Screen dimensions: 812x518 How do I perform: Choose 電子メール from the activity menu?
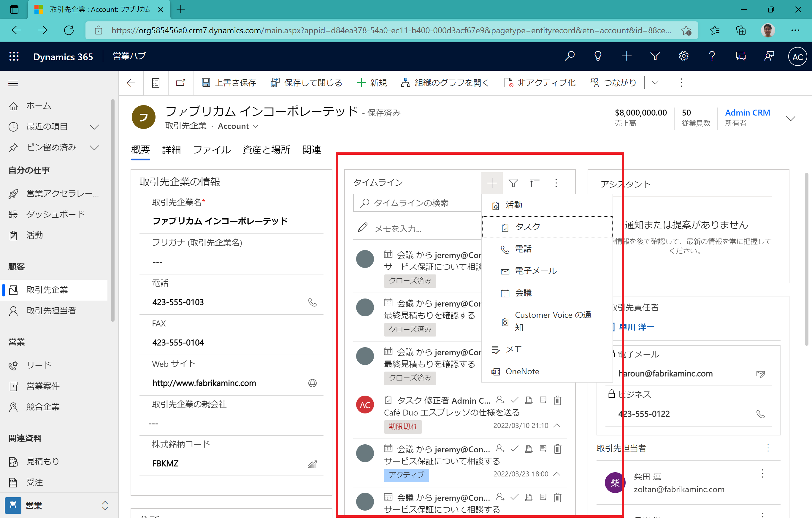point(547,271)
